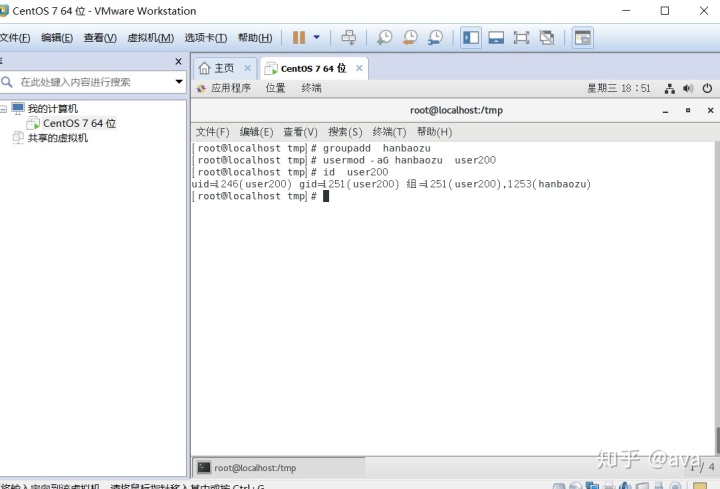Pause the virtual machine
Viewport: 720px width, 489px height.
[x=298, y=37]
